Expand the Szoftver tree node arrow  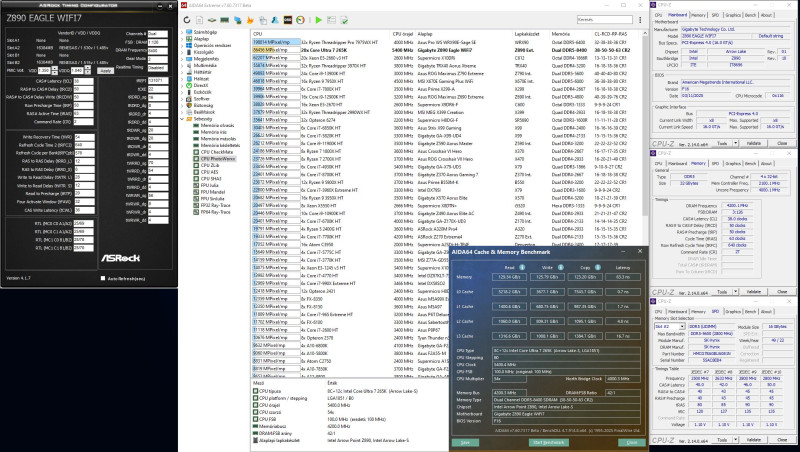[183, 98]
